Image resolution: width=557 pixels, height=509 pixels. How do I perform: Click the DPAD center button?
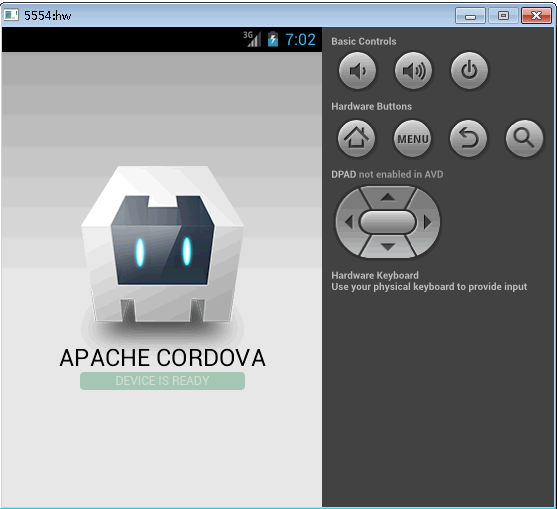coord(388,222)
